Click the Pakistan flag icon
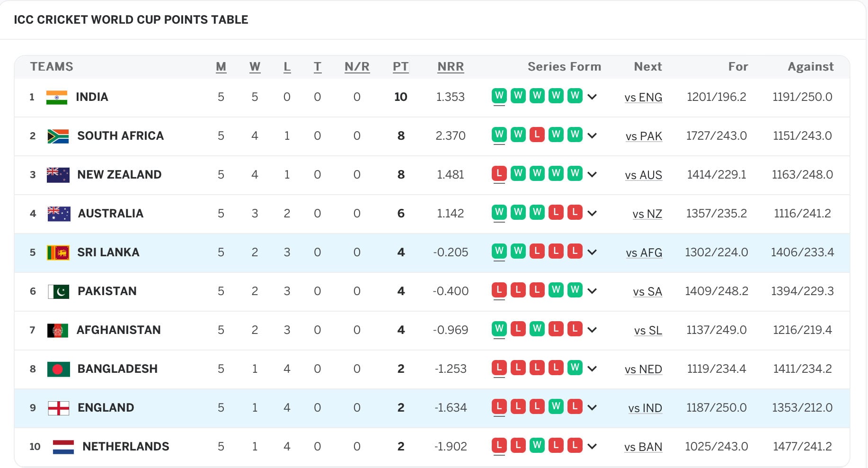The image size is (868, 468). point(59,291)
